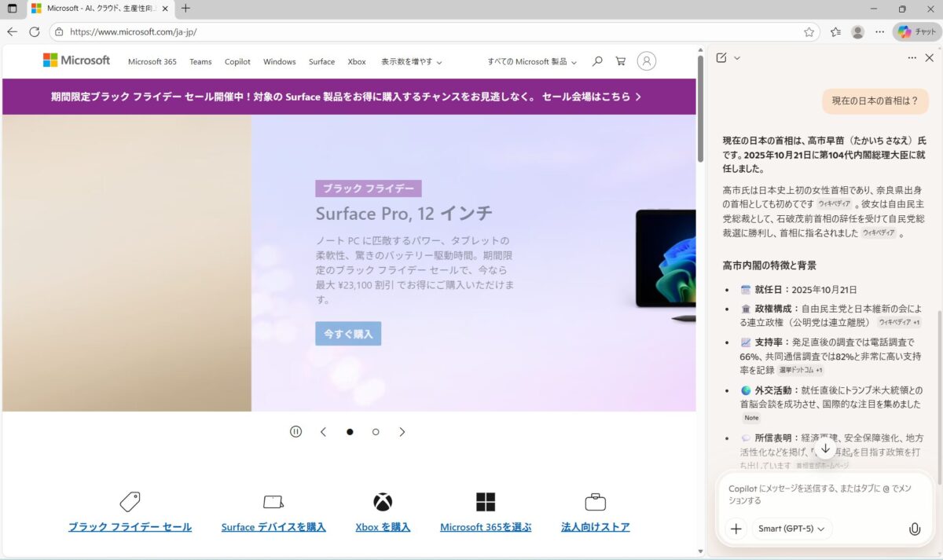The height and width of the screenshot is (560, 943).
Task: Open the Xbox navigation menu item
Action: [357, 61]
